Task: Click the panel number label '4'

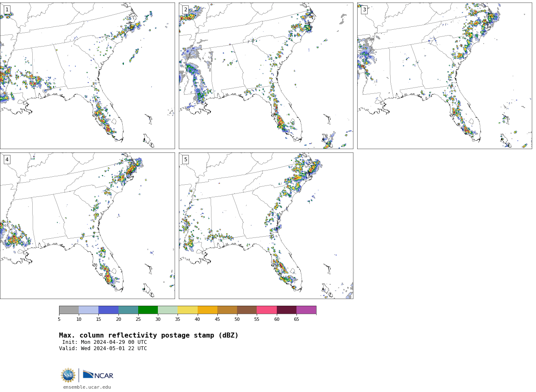Action: [7, 160]
